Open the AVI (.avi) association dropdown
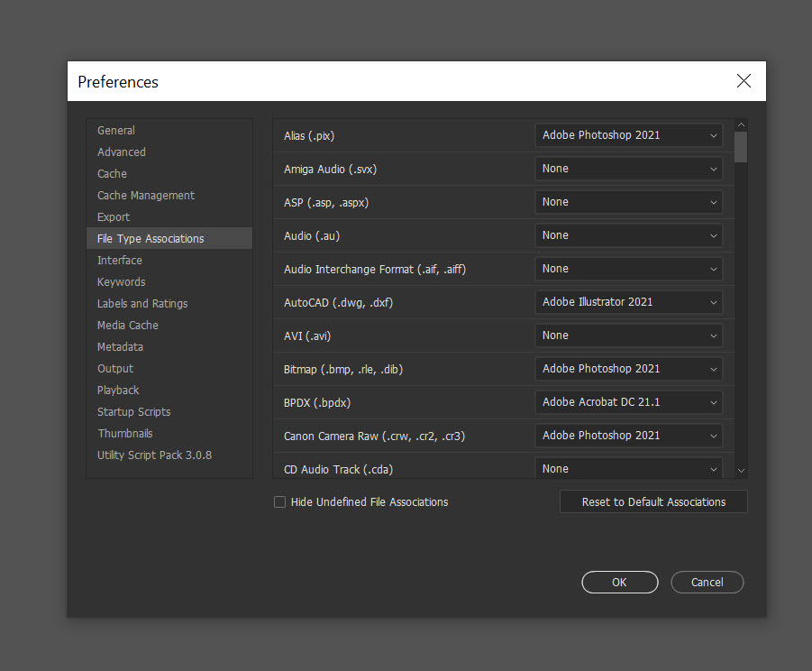The height and width of the screenshot is (671, 812). [628, 335]
